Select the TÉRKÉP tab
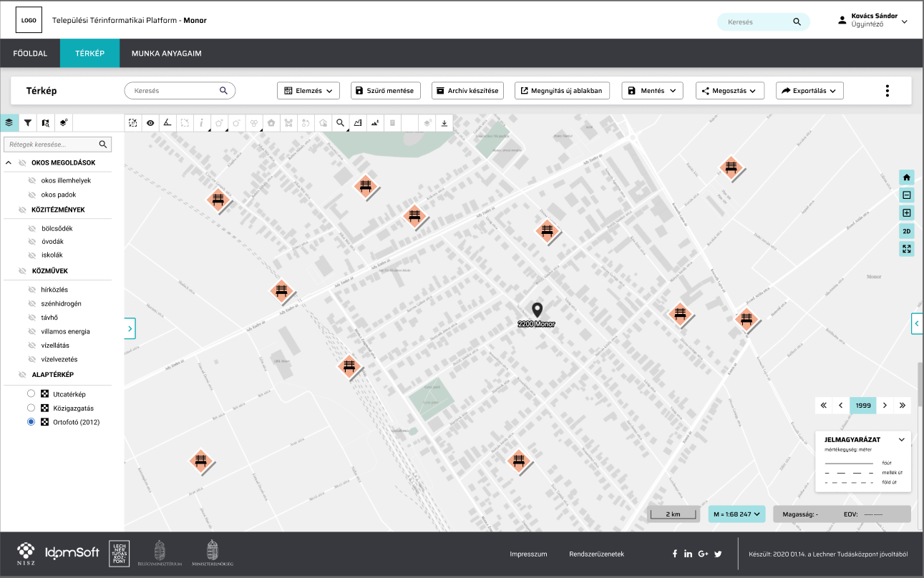The height and width of the screenshot is (578, 924). (90, 53)
